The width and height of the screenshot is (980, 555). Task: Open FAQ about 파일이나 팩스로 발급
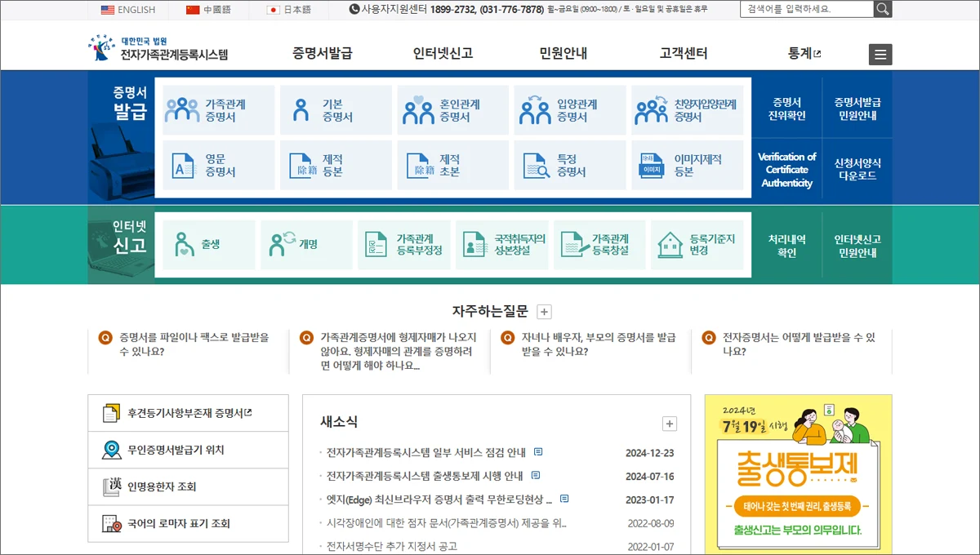(194, 344)
